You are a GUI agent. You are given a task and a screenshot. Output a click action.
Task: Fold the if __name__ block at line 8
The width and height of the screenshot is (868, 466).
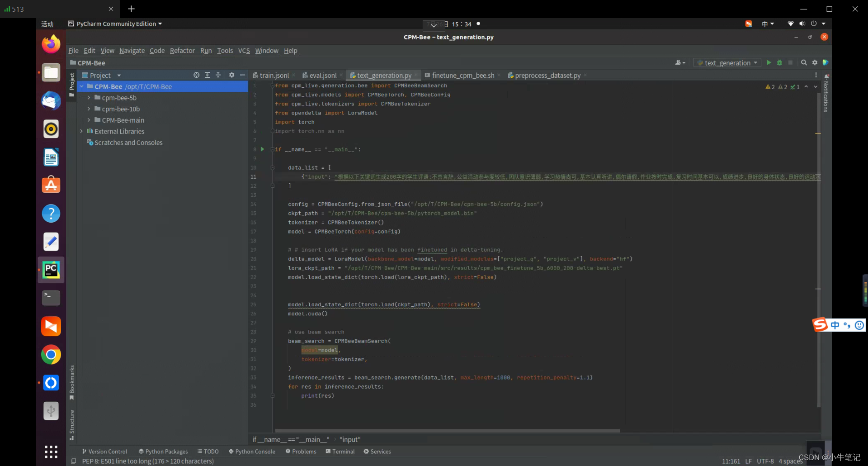pyautogui.click(x=272, y=149)
